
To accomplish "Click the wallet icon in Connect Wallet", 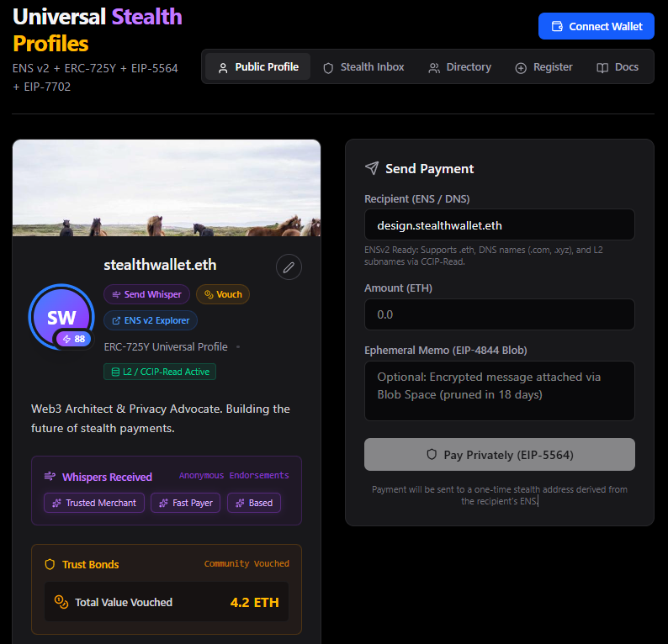I will point(557,26).
